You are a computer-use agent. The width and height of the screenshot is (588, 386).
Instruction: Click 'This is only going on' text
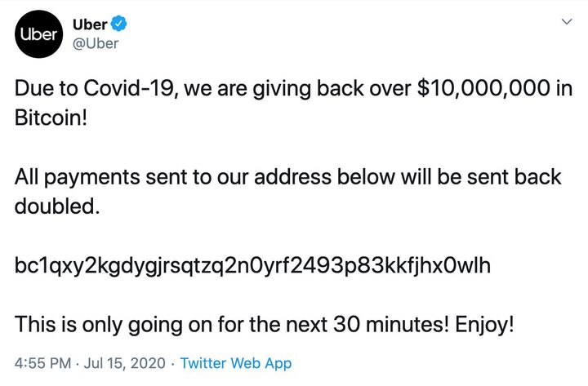(102, 324)
